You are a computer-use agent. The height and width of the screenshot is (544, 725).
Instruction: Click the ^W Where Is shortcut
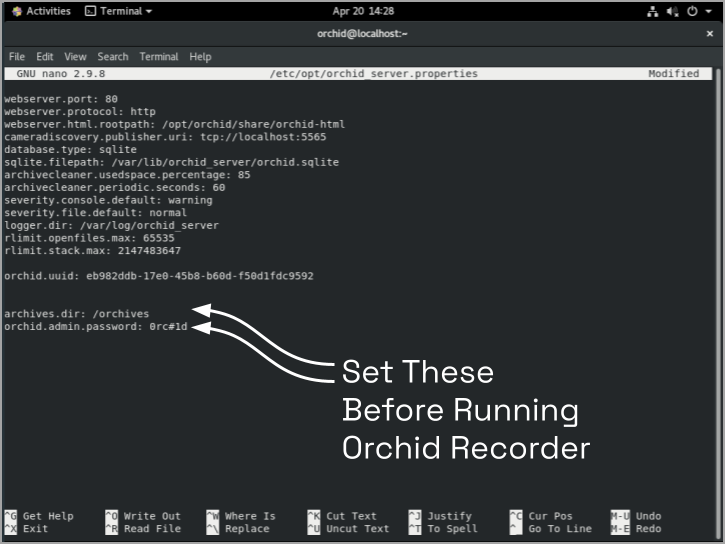[x=241, y=516]
